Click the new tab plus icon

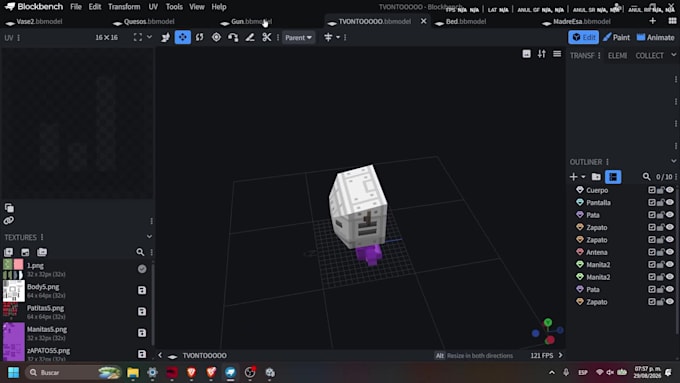tap(653, 21)
